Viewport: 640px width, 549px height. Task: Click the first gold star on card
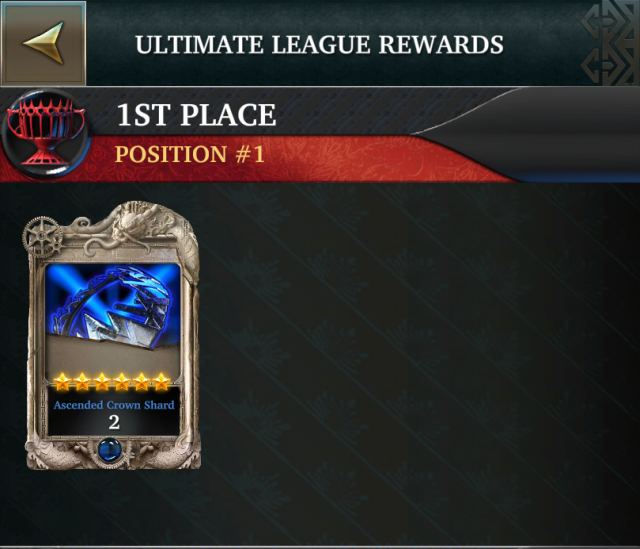tap(62, 382)
